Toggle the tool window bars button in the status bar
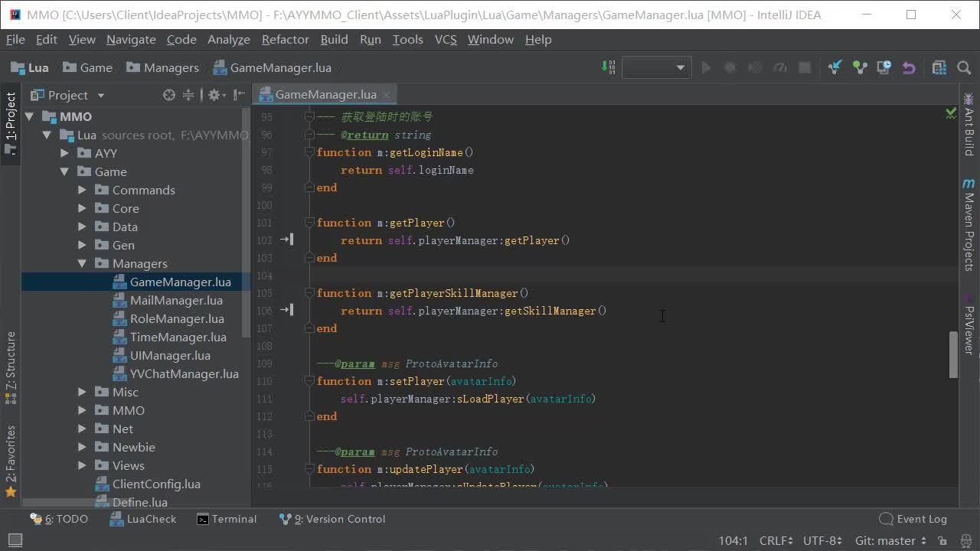The width and height of the screenshot is (980, 551). [15, 540]
